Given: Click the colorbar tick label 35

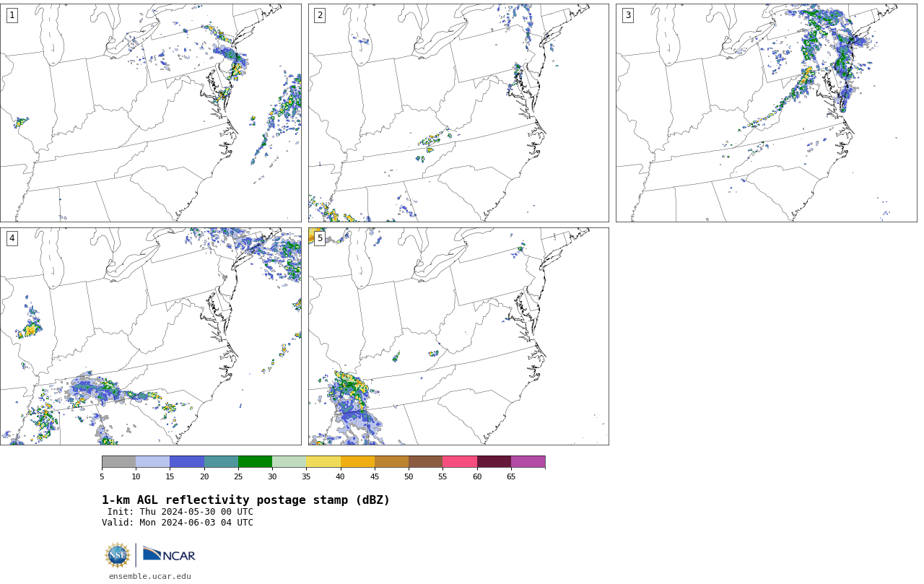Looking at the screenshot, I should [306, 476].
